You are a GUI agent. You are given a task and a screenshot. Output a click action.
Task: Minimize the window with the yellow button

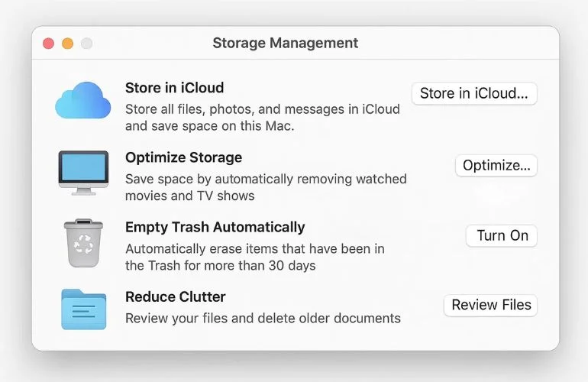tap(67, 44)
